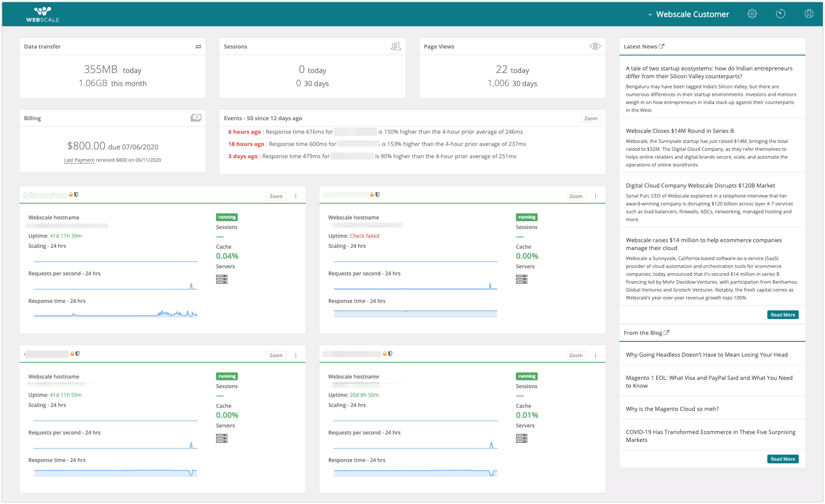Click the Last Payment link in Billing
Image resolution: width=825 pixels, height=504 pixels.
point(79,160)
